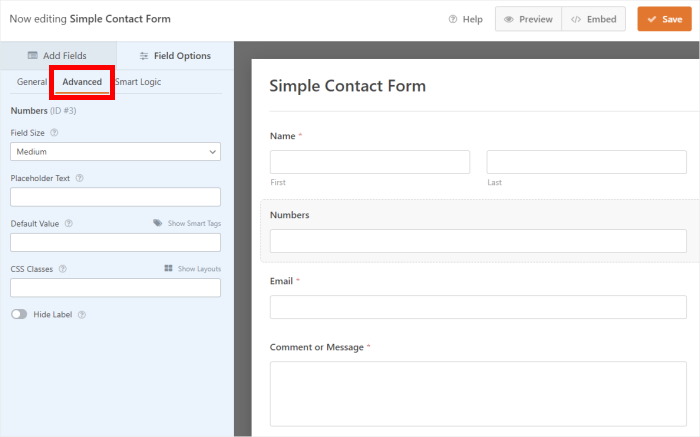700x437 pixels.
Task: Click the Preview button
Action: point(528,19)
